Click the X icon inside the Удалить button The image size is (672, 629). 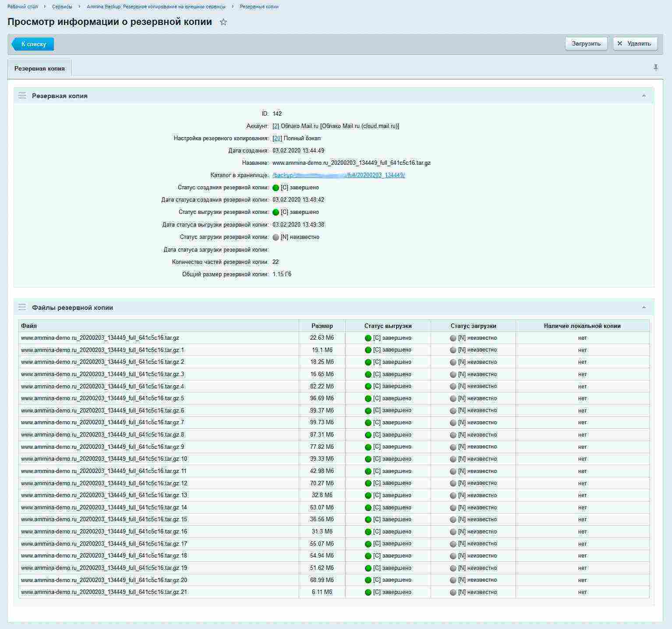coord(620,43)
